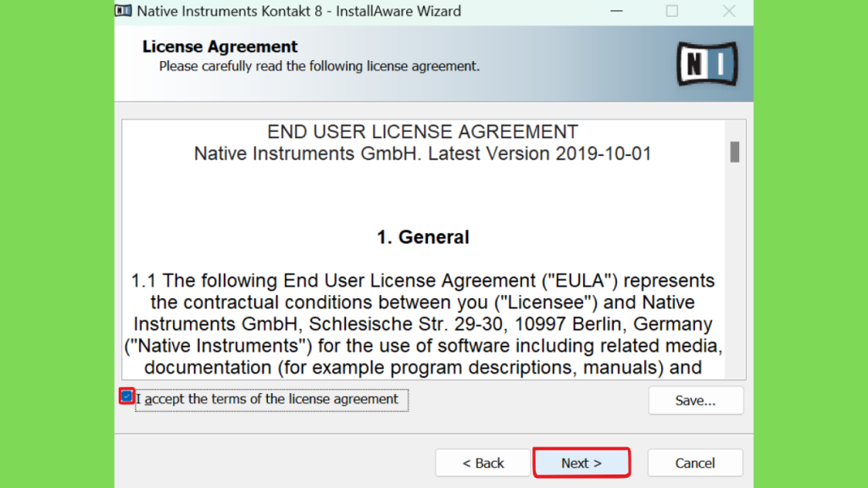Click the license text scrollbar thumb
The width and height of the screenshot is (868, 488).
(735, 152)
